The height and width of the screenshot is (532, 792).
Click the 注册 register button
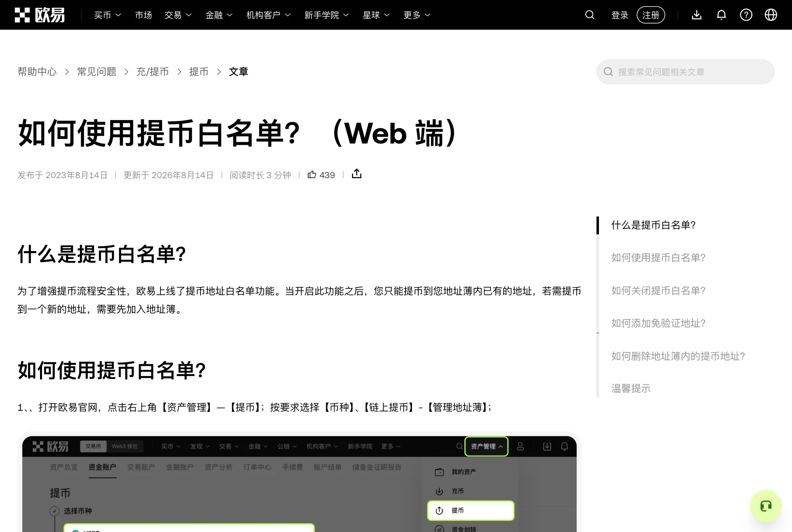point(651,15)
